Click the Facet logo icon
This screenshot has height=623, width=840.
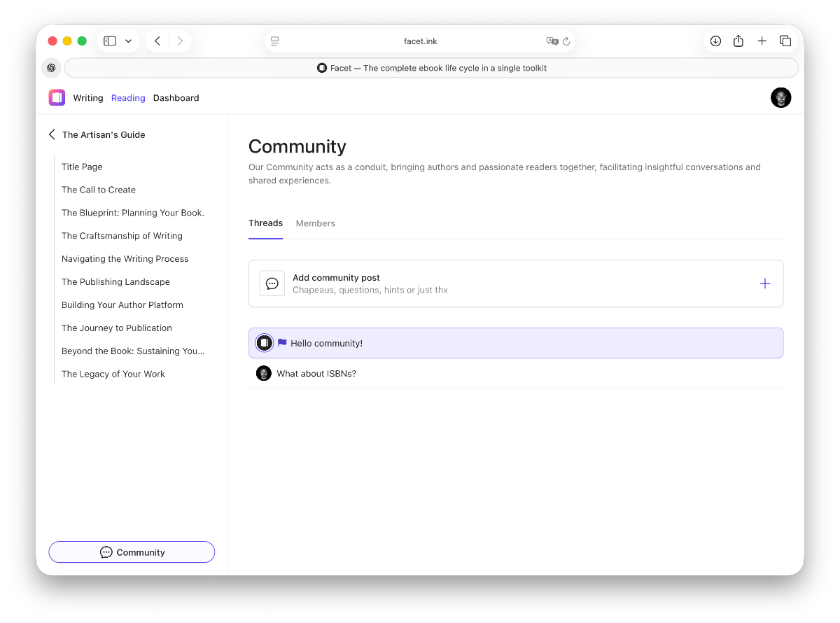(x=57, y=98)
